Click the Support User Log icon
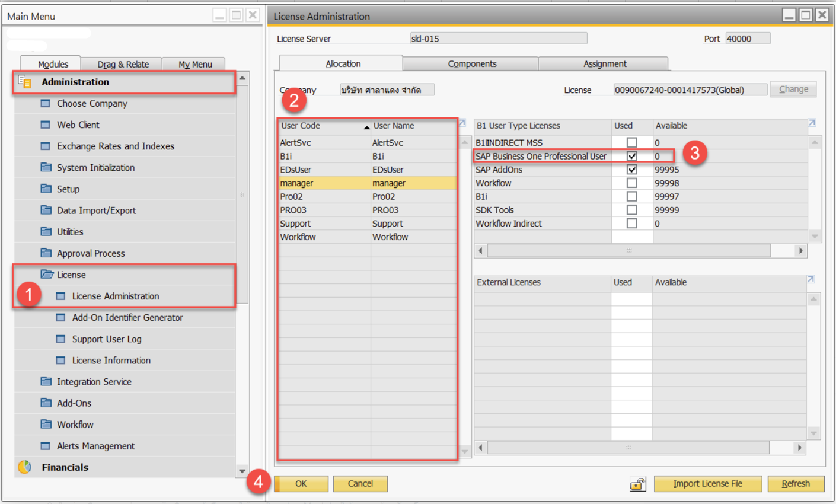Viewport: 836px width, 504px height. (61, 339)
